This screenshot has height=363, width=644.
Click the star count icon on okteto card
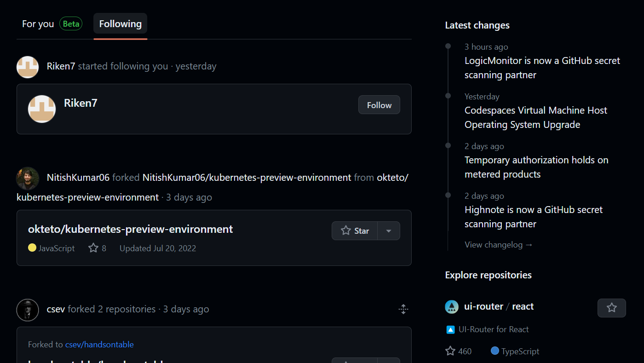tap(94, 248)
